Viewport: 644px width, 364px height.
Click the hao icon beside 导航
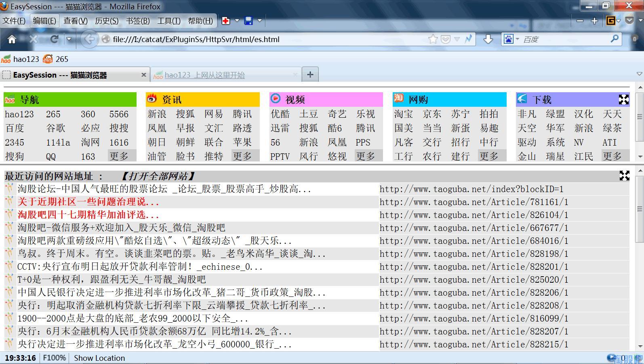[x=10, y=99]
